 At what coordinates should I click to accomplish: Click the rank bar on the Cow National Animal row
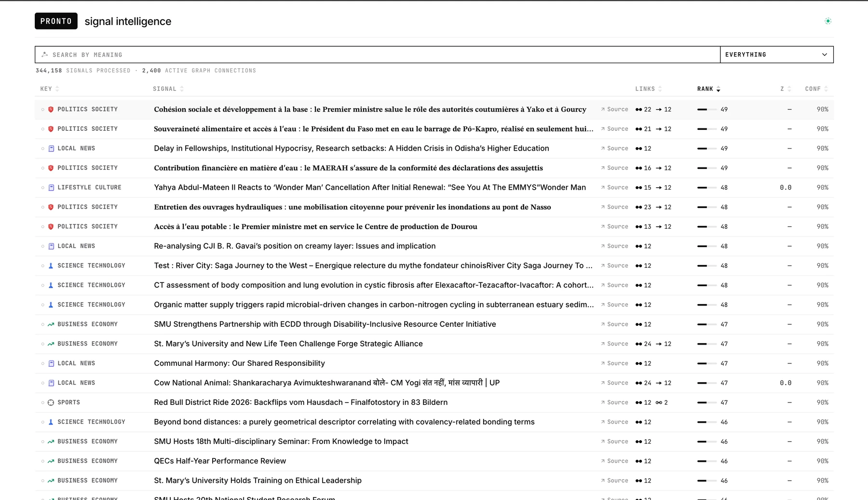coord(706,383)
